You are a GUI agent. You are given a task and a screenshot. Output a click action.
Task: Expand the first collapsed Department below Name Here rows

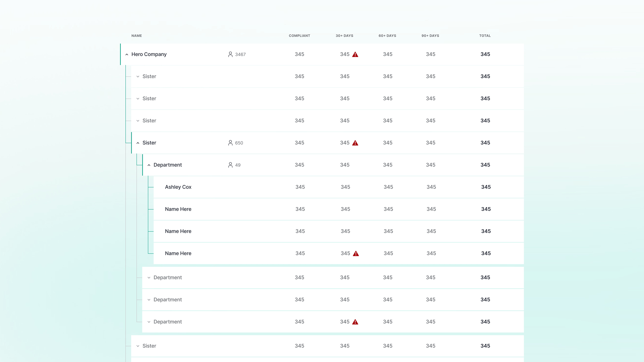pos(149,278)
